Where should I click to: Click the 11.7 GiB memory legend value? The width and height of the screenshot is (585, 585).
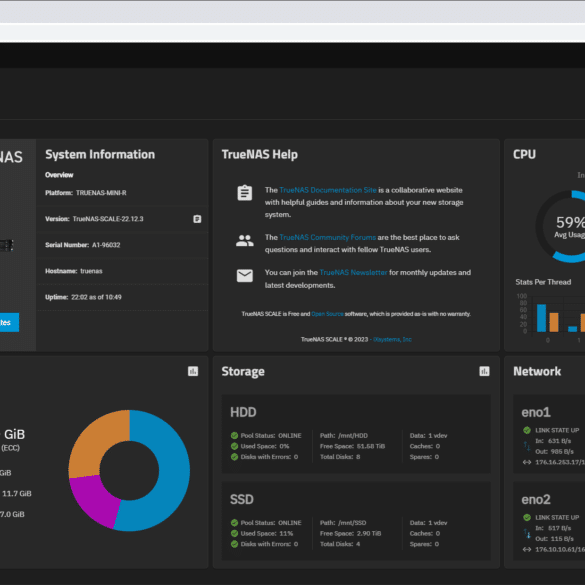(17, 494)
